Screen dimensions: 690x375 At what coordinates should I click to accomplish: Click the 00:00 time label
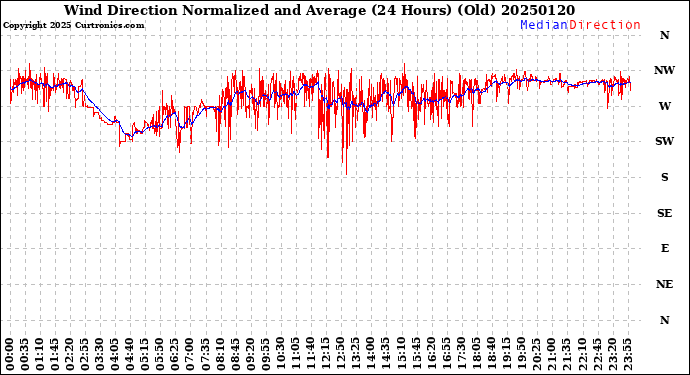[x=10, y=354]
